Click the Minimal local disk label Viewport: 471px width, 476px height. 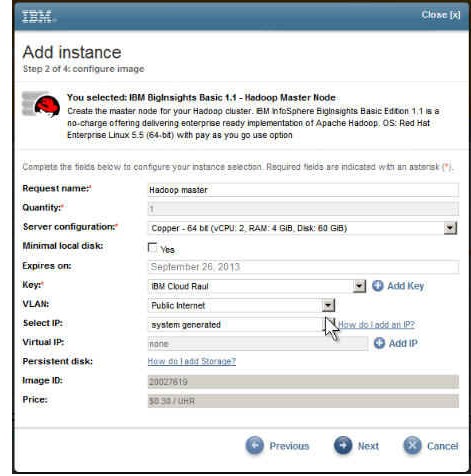pyautogui.click(x=63, y=246)
